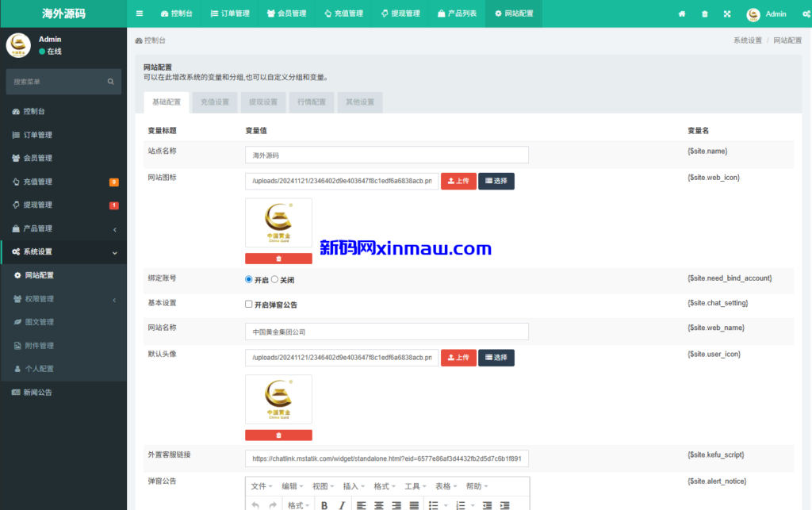Click the home icon in the header
This screenshot has height=510, width=812.
click(681, 13)
